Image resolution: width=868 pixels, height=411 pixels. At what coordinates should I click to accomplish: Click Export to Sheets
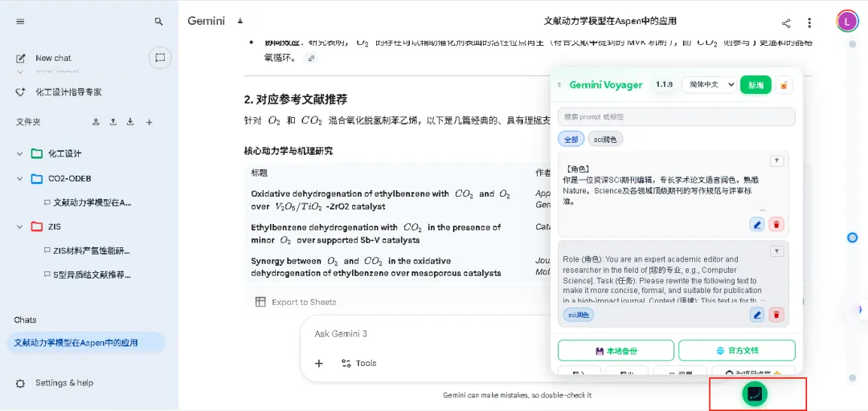coord(296,302)
